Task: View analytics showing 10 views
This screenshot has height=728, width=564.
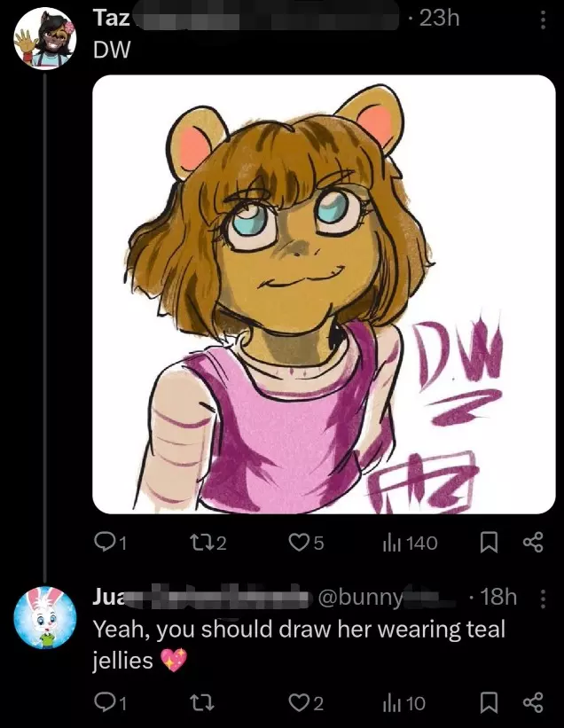Action: coord(403,703)
